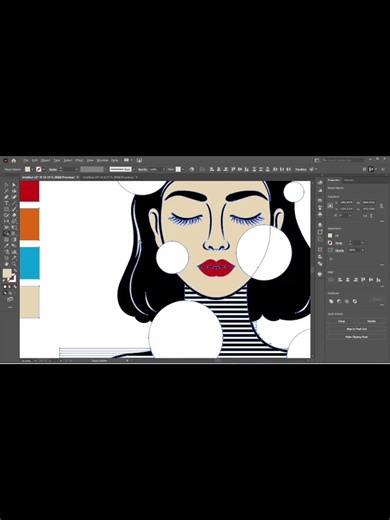
Task: Switch to the second Untitled document tab
Action: click(108, 177)
